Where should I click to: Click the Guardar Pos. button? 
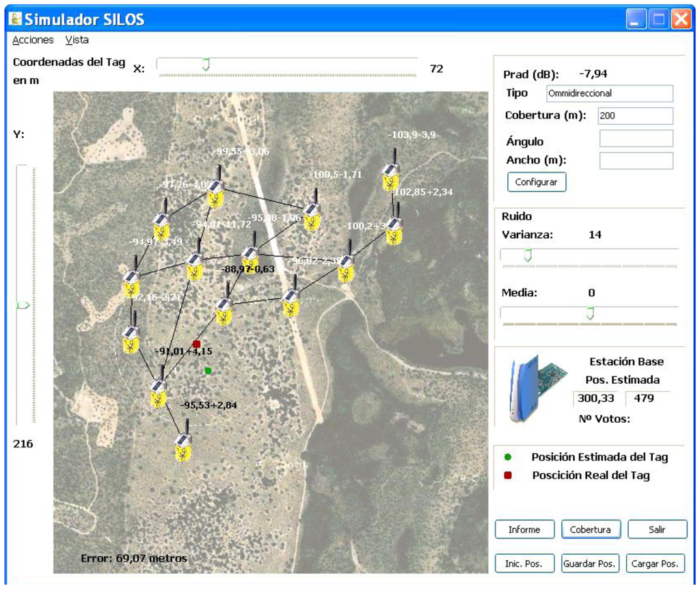click(x=590, y=564)
